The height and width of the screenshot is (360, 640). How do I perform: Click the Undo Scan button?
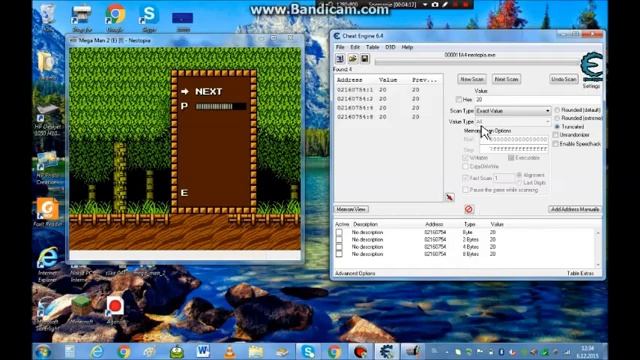[564, 79]
